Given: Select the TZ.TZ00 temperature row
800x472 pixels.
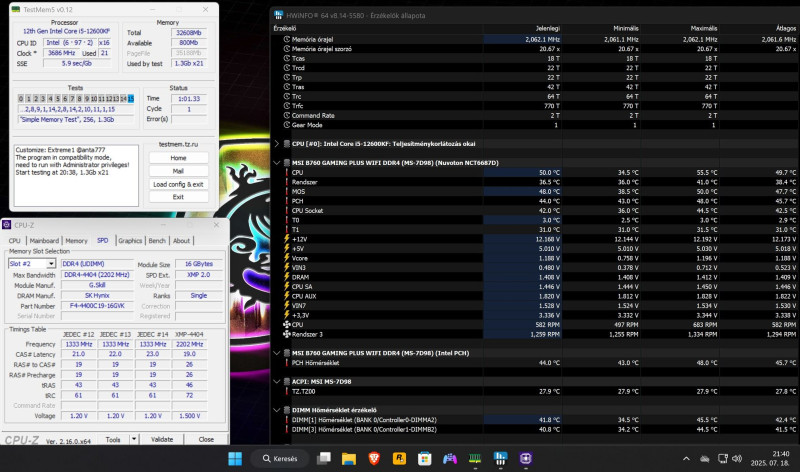Looking at the screenshot, I should coord(535,391).
